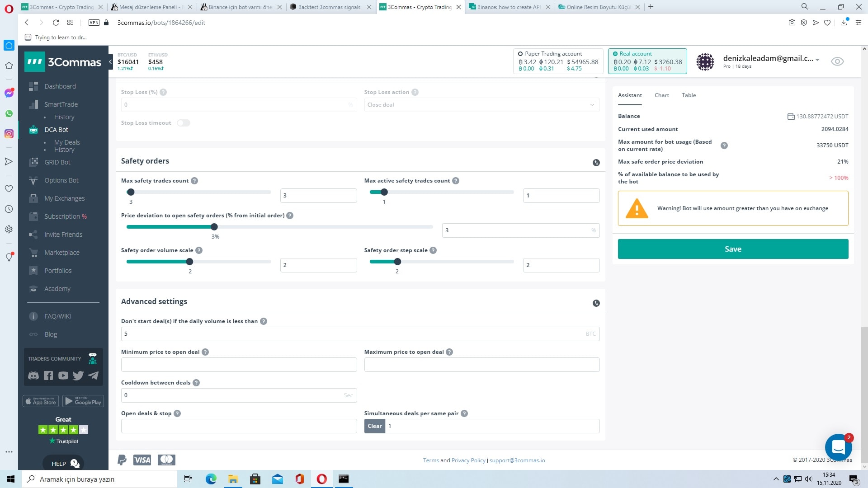The height and width of the screenshot is (488, 868).
Task: Clear simultaneous deals per same pair
Action: pos(375,426)
